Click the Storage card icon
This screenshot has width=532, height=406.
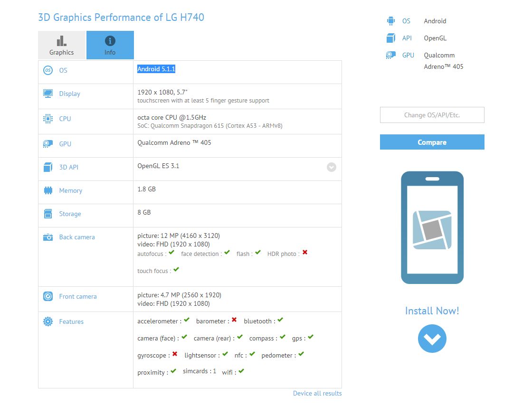tap(48, 214)
